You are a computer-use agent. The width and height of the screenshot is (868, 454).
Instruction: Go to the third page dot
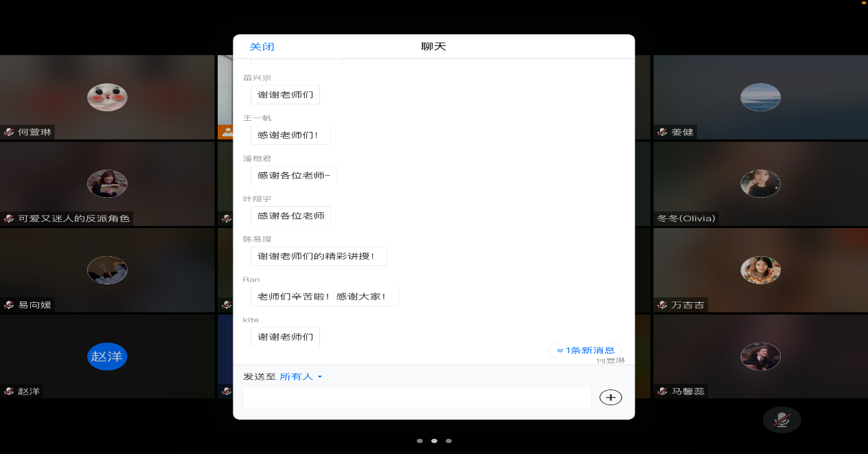[x=448, y=441]
